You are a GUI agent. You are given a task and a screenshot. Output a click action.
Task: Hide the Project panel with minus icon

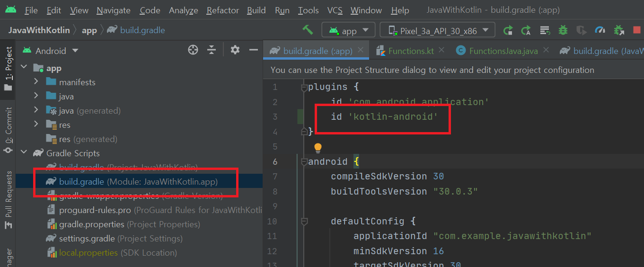[254, 50]
